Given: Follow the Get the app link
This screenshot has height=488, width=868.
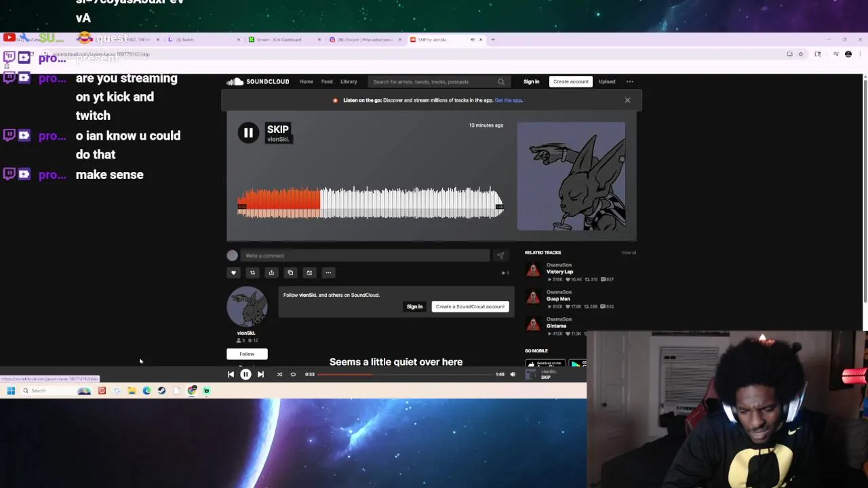Looking at the screenshot, I should pyautogui.click(x=509, y=100).
